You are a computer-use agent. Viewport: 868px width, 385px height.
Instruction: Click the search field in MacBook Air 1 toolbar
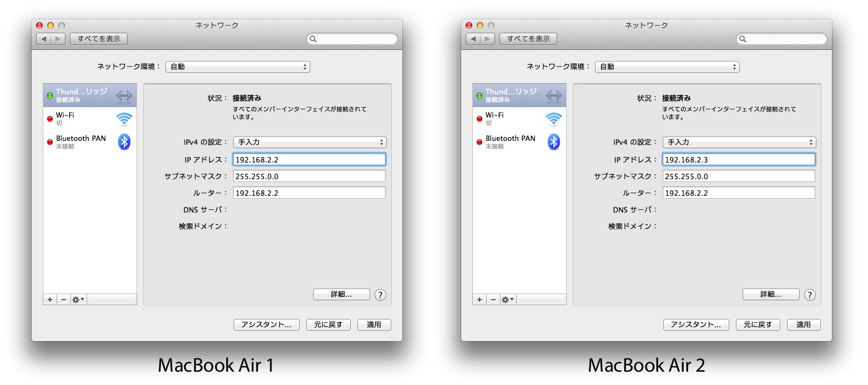pos(352,39)
